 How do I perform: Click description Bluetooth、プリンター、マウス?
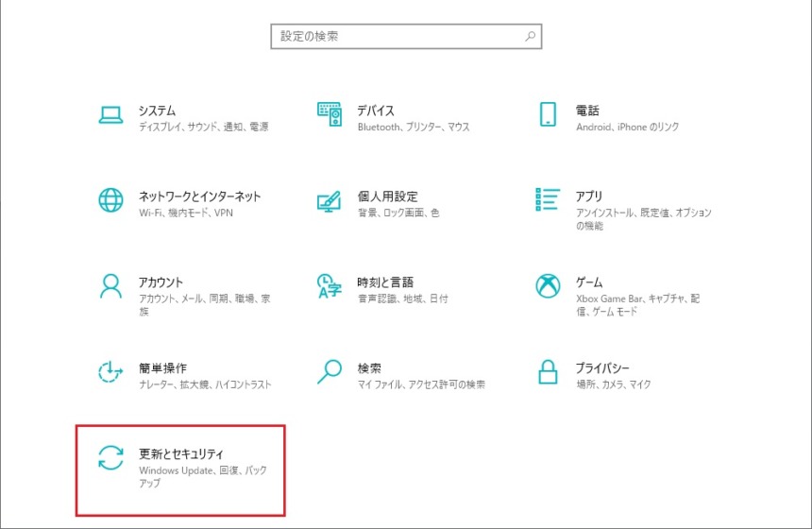[414, 127]
